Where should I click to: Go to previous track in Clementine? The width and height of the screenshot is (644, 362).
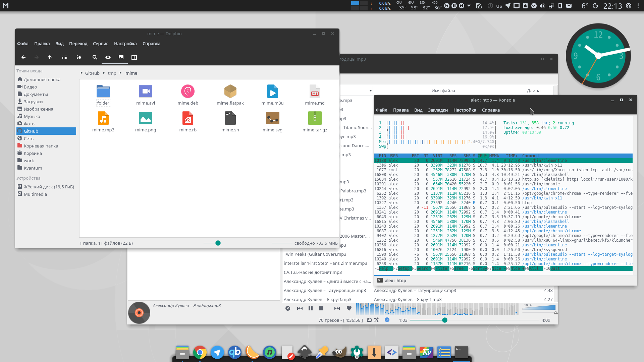tap(300, 308)
